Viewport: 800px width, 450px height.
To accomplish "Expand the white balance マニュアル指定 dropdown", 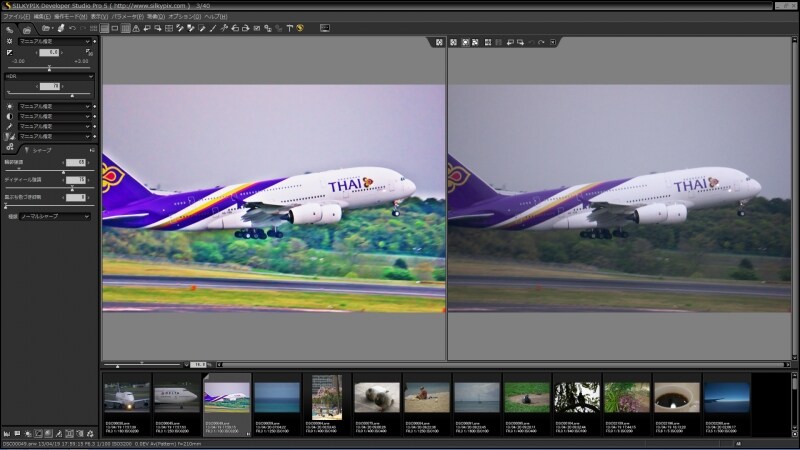I will (54, 107).
